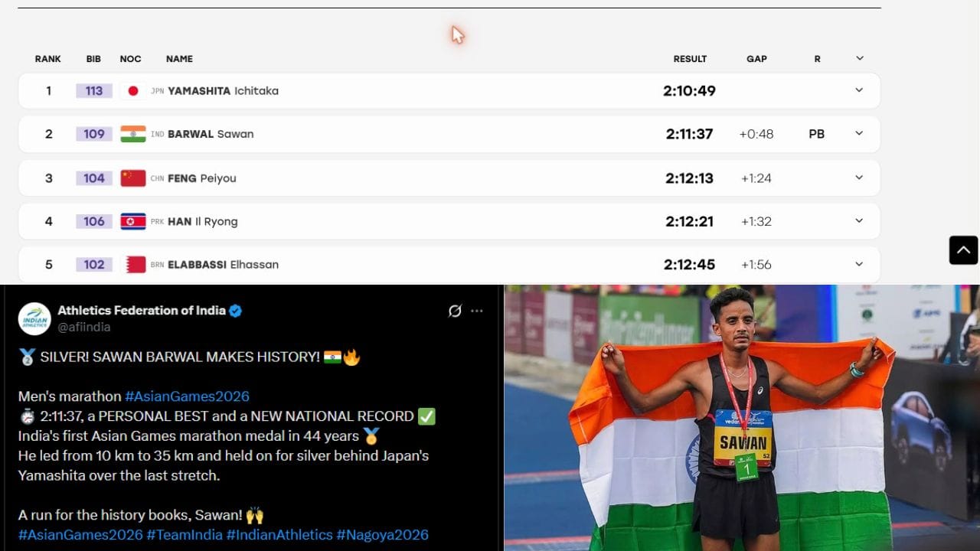
Task: Click the China flag icon
Action: click(133, 178)
